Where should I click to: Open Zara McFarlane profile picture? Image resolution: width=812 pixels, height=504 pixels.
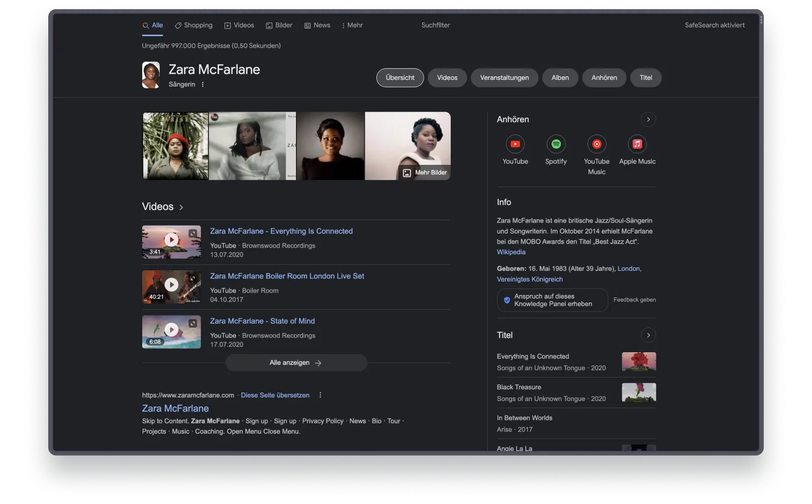tap(151, 75)
